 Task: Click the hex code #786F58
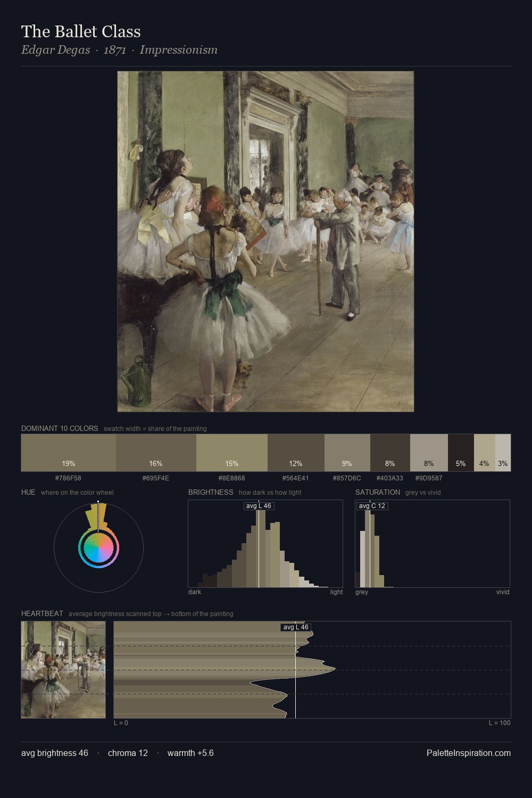click(x=68, y=478)
